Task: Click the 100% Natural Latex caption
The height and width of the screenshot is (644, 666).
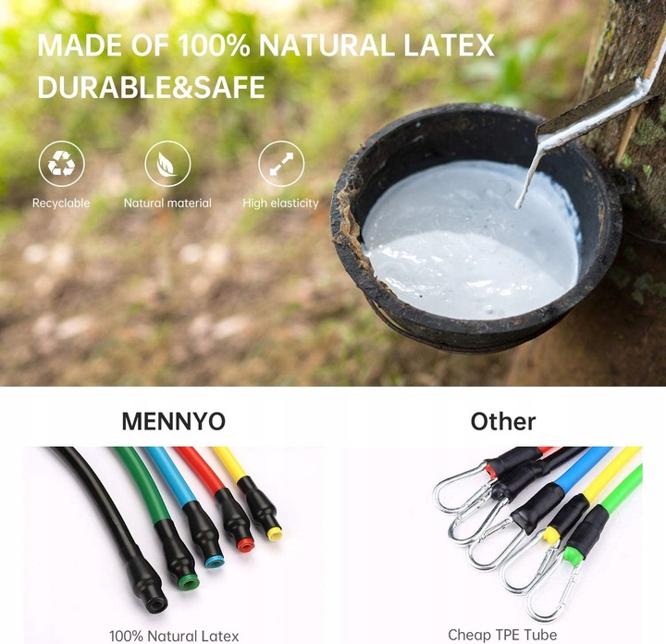Action: (174, 636)
